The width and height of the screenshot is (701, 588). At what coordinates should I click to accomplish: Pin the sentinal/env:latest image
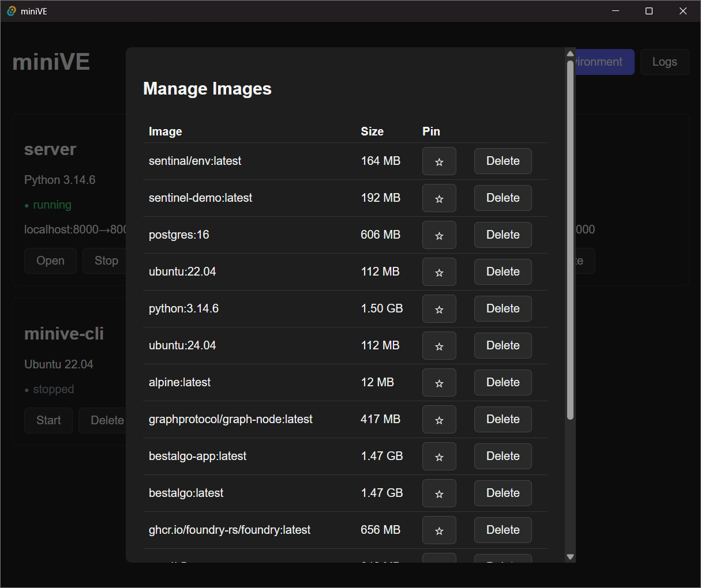tap(439, 161)
